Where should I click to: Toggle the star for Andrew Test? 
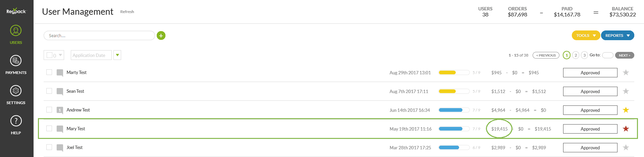[626, 110]
